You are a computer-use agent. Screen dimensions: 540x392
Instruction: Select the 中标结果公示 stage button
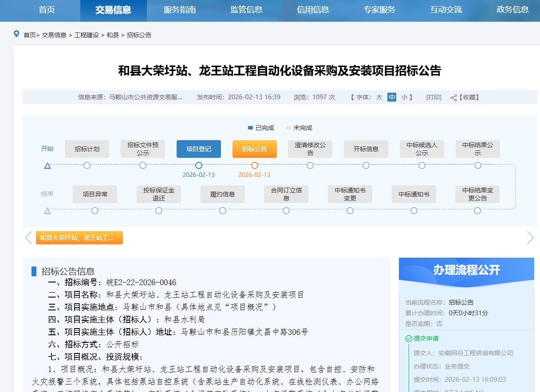coord(478,149)
